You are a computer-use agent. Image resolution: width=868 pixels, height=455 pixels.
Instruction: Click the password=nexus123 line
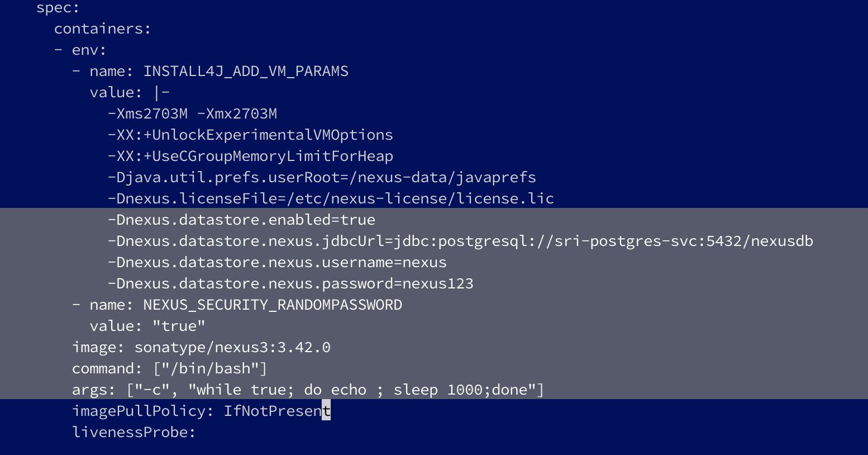[290, 283]
